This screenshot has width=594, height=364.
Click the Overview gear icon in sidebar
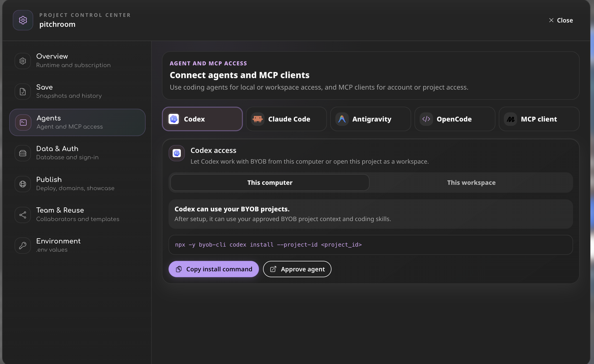[23, 61]
